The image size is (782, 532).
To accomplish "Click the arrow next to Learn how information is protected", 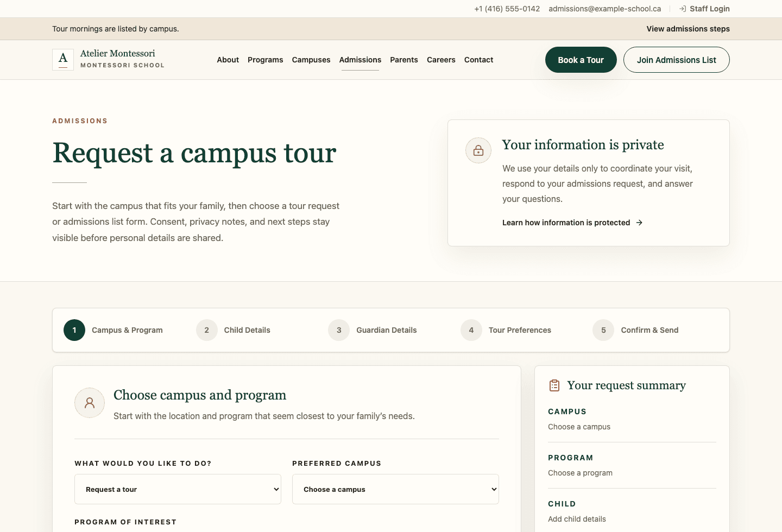I will tap(639, 223).
